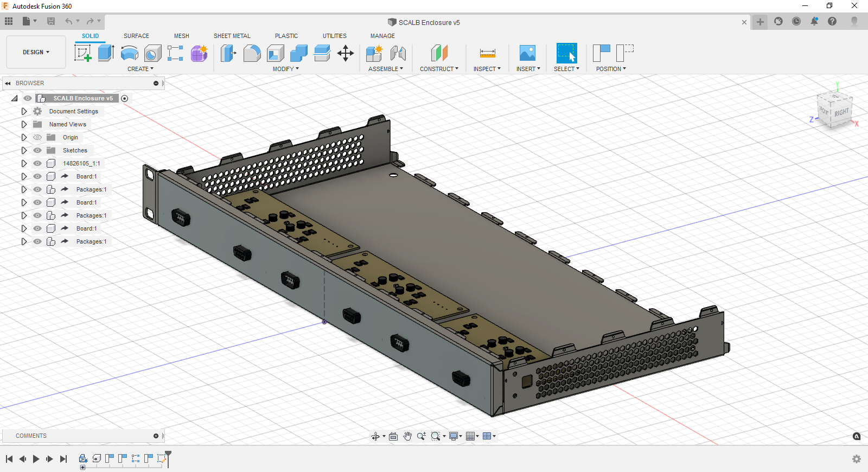The width and height of the screenshot is (868, 472).
Task: Select the Offset Face tool icon
Action: pyautogui.click(x=322, y=53)
